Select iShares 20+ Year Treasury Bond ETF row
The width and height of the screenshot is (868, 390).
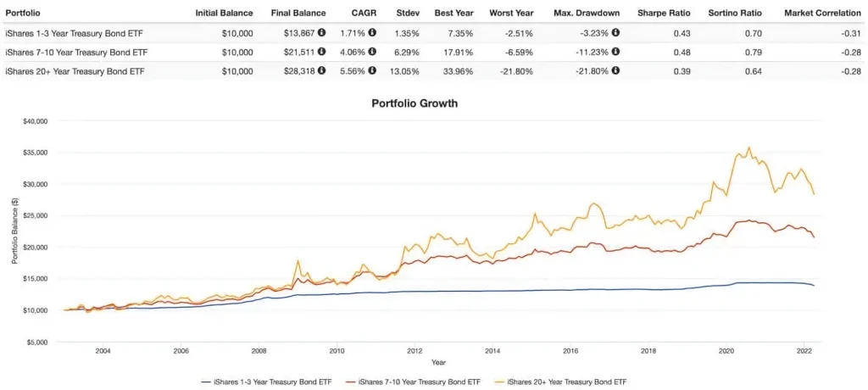coord(75,70)
